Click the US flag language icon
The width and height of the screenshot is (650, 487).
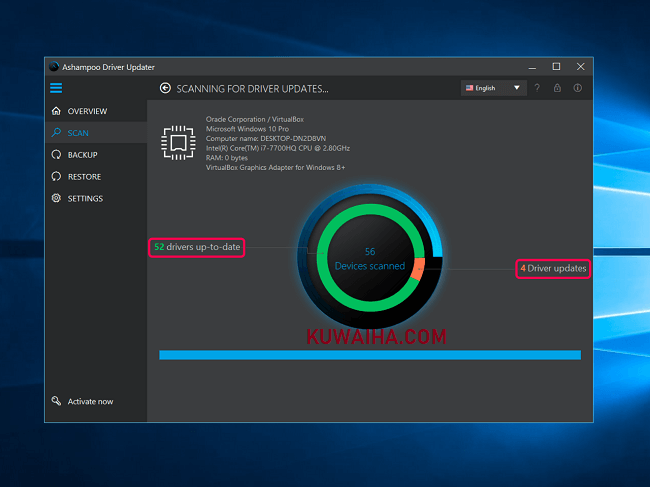469,88
